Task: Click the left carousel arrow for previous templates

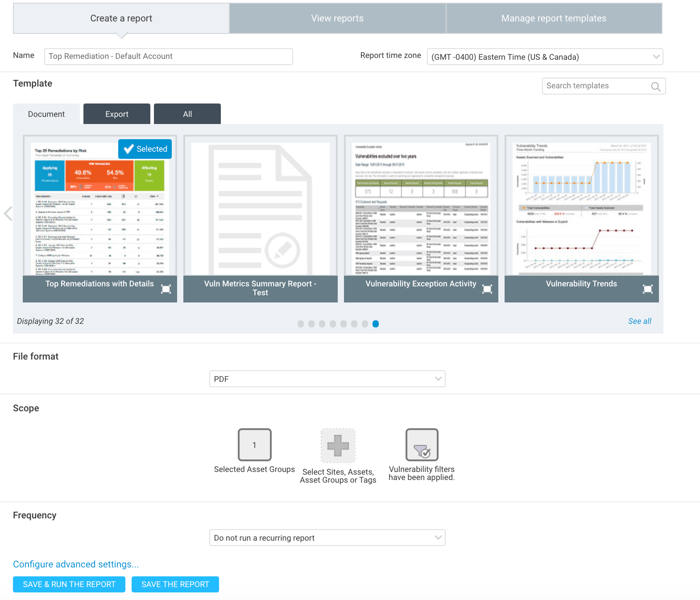Action: (8, 214)
